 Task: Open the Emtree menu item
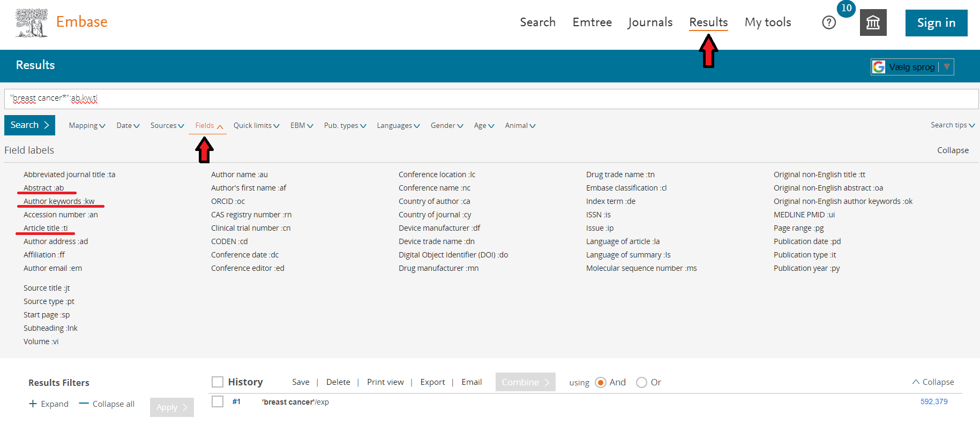pos(592,22)
